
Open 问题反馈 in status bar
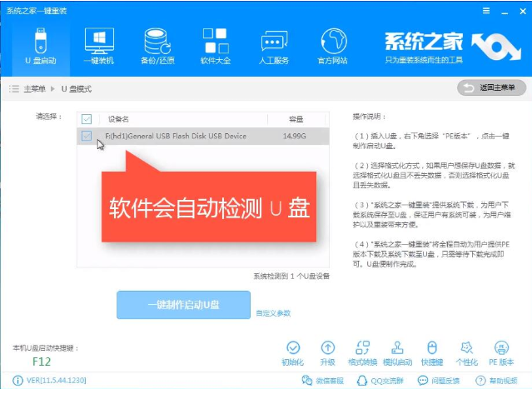click(x=439, y=381)
